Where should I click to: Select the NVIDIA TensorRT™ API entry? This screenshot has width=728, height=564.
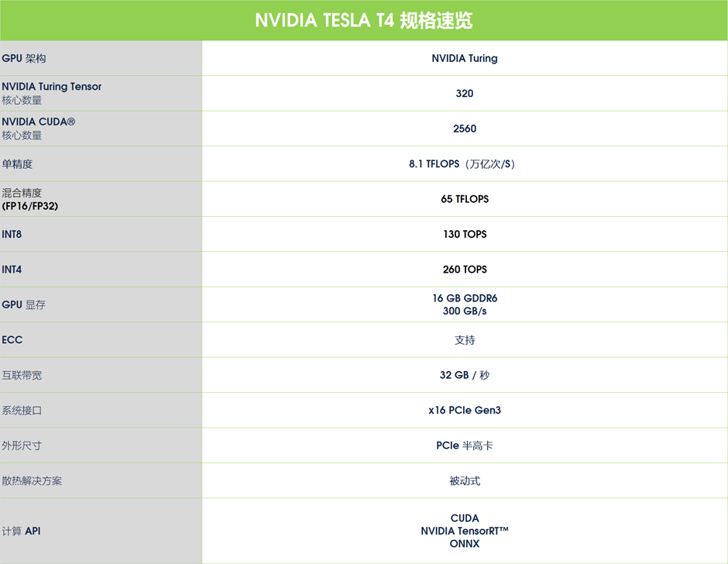(465, 531)
